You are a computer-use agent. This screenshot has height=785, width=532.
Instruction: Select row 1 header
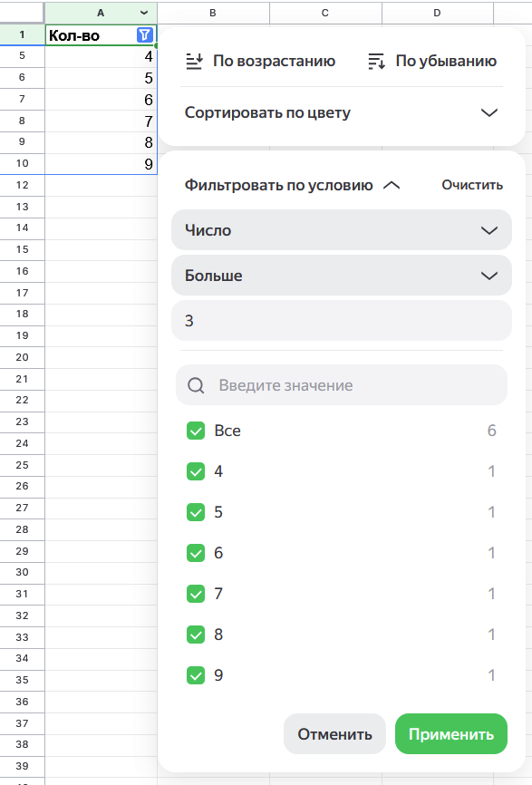[x=22, y=35]
